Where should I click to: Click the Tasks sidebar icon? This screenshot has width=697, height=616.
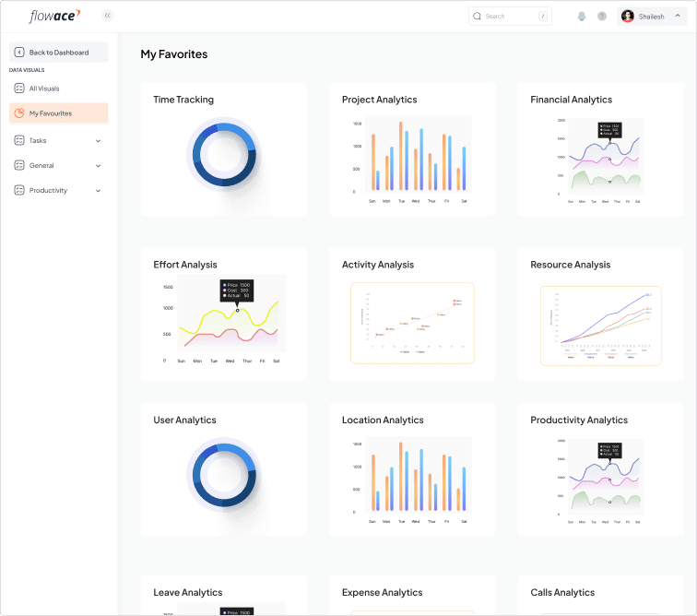click(19, 140)
